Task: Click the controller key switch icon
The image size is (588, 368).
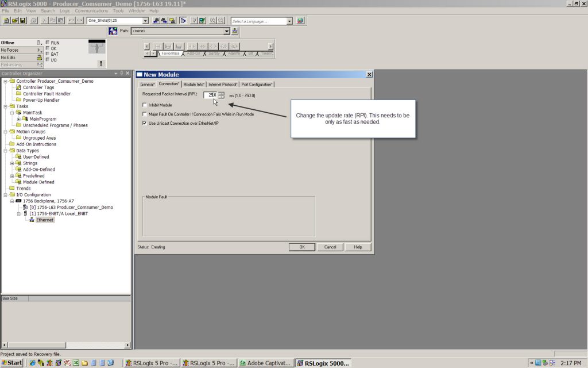Action: (x=97, y=47)
